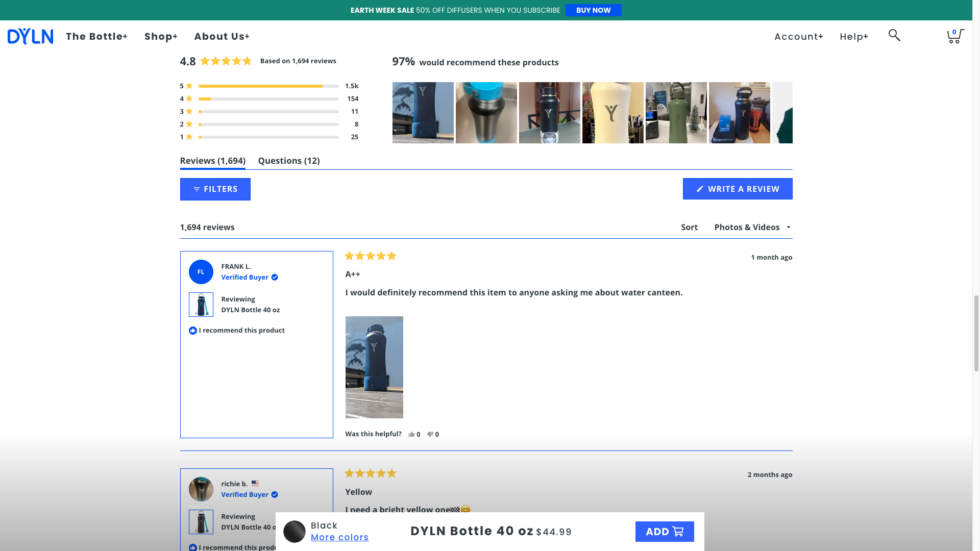
Task: Click thumbs down on Frank L.'s review
Action: 430,434
